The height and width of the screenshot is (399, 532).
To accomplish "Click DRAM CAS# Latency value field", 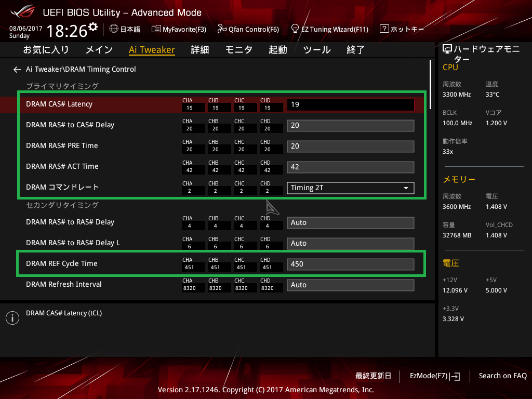I will pyautogui.click(x=351, y=105).
